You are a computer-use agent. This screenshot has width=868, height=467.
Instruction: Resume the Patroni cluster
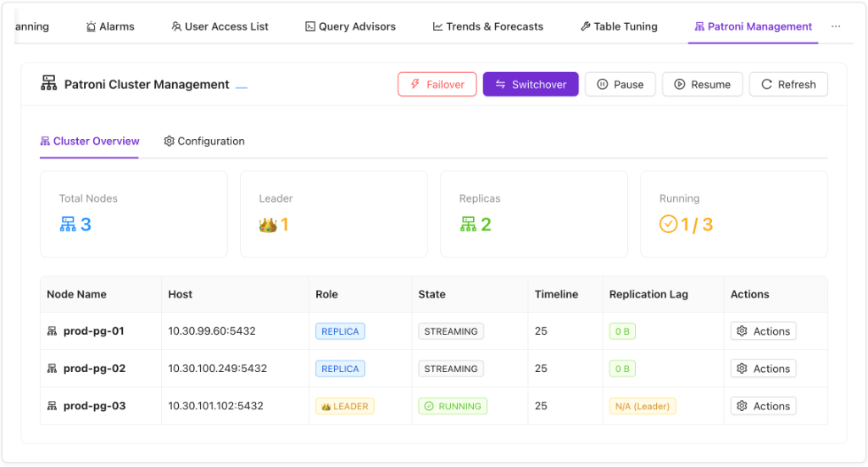[702, 84]
